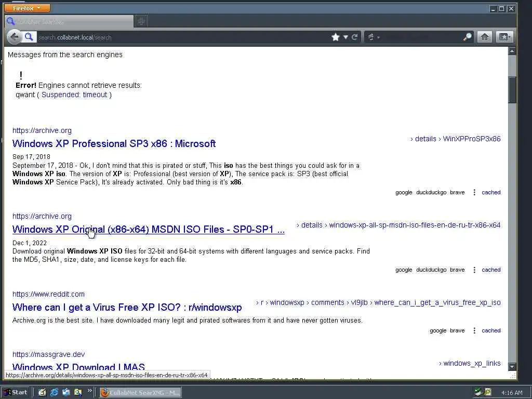Open 'Windows XP Professional SP3 x86 : Microsoft' result

[114, 143]
